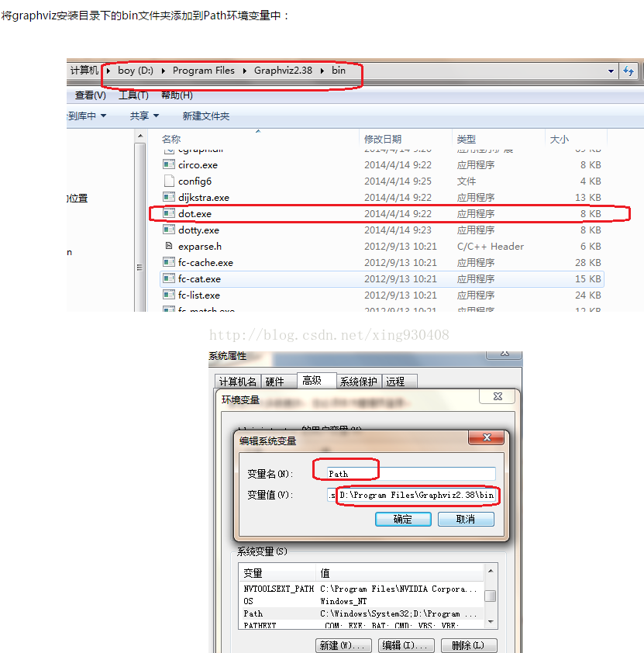Open the address bar history dropdown
Image resolution: width=644 pixels, height=653 pixels.
[x=611, y=71]
